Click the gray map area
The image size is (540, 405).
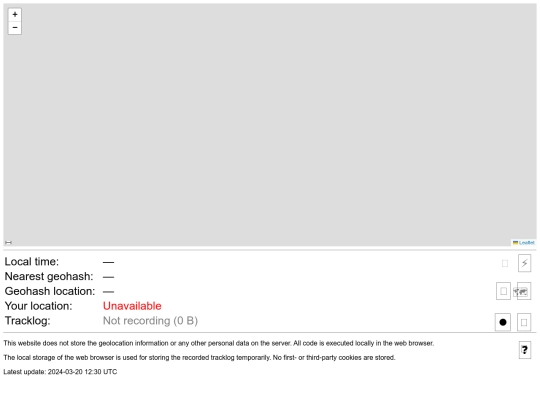tap(270, 125)
